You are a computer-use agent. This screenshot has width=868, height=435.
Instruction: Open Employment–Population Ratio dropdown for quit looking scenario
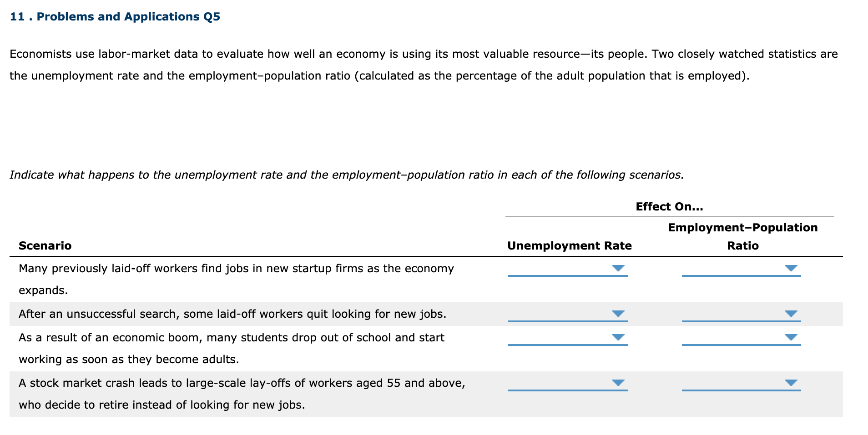[x=791, y=313]
